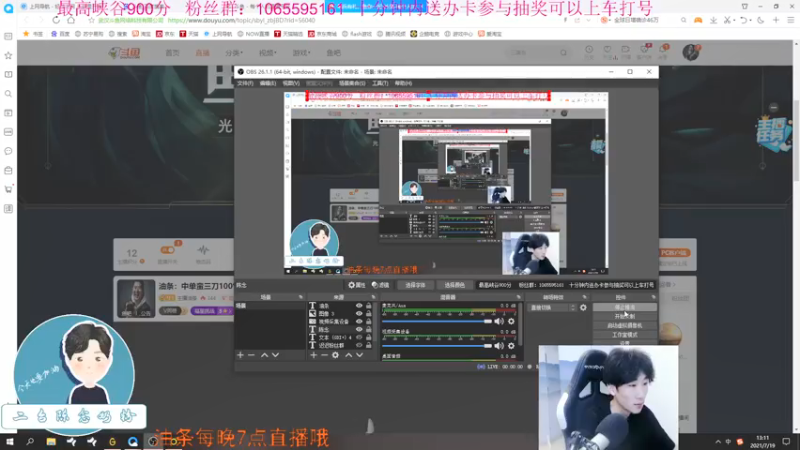This screenshot has height=450, width=800.
Task: Open File Explorer from taskbar
Action: point(51,441)
